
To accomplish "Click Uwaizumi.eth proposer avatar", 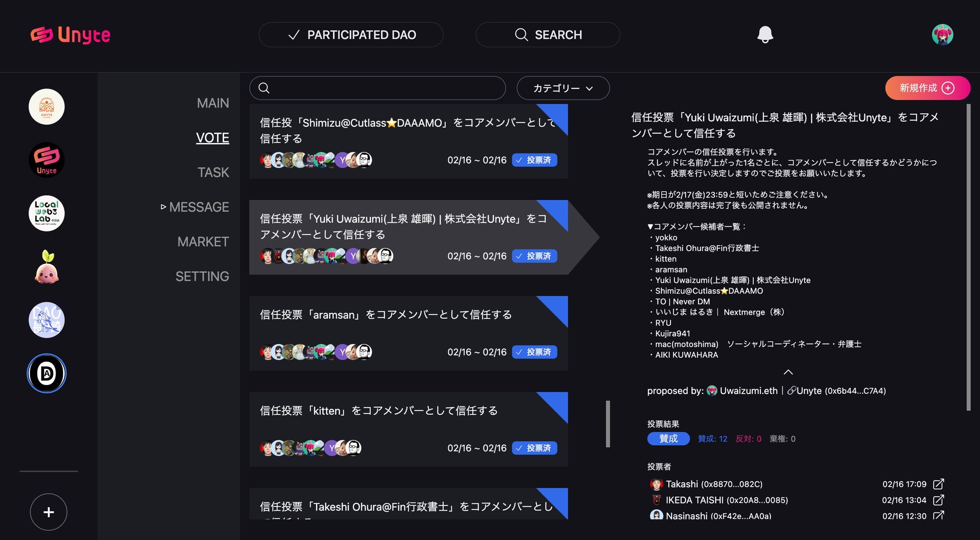I will coord(712,391).
